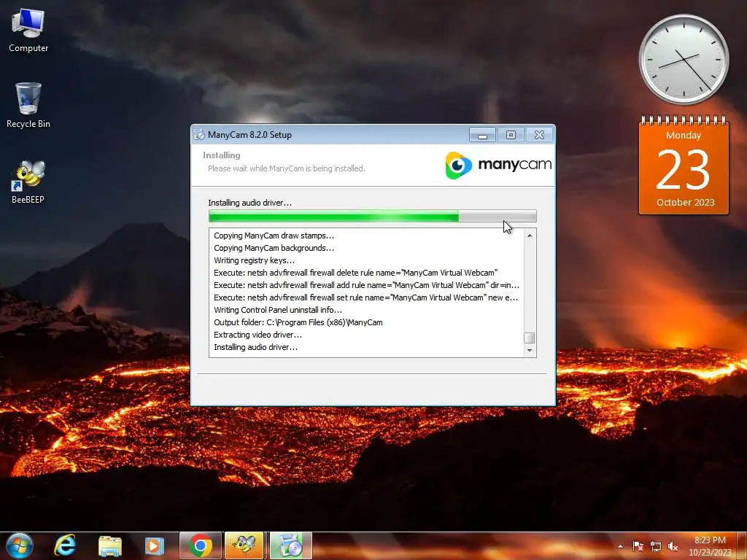Select the 'Output folder' log line

pos(298,322)
